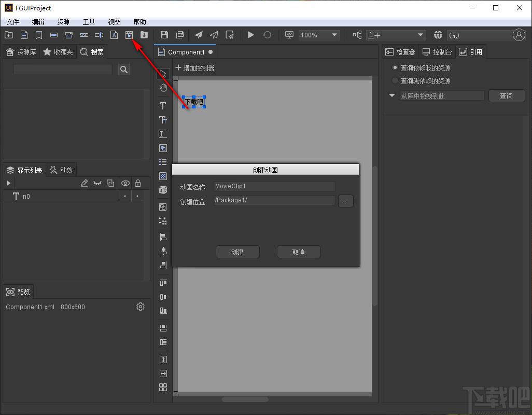This screenshot has width=532, height=415.
Task: Select the hand pan tool
Action: 163,88
